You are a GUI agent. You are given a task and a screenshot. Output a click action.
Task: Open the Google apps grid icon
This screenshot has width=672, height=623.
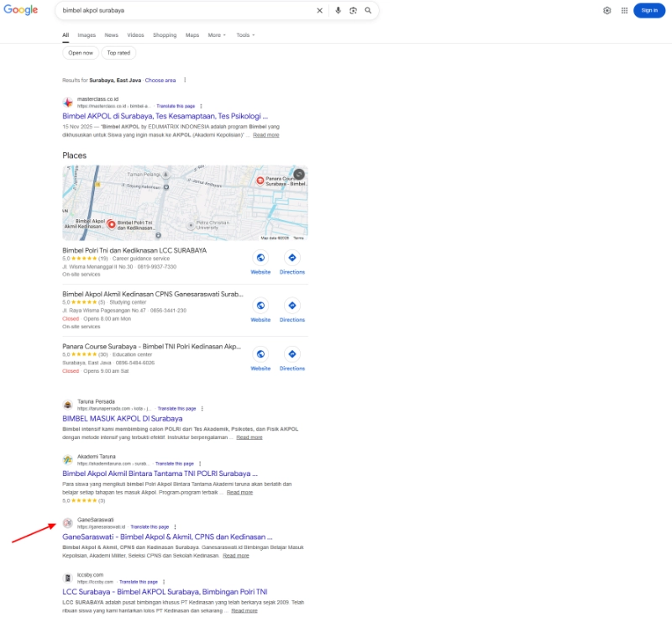tap(625, 10)
